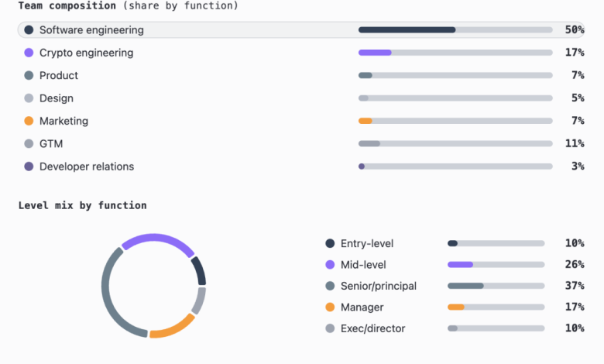
Task: Click the orange donut chart segment
Action: [172, 327]
